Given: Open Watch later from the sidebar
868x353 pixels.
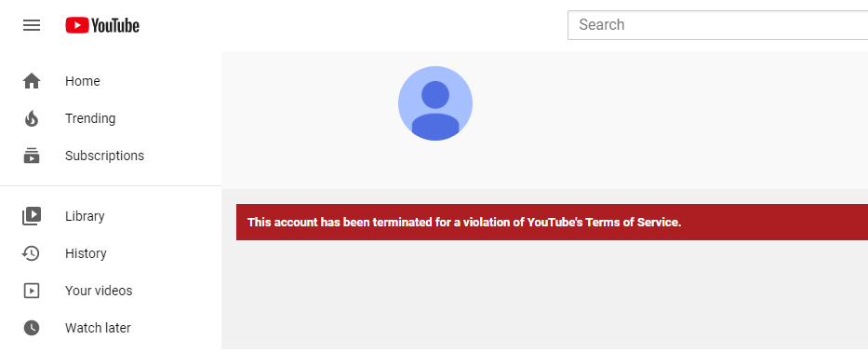Looking at the screenshot, I should pyautogui.click(x=111, y=328).
